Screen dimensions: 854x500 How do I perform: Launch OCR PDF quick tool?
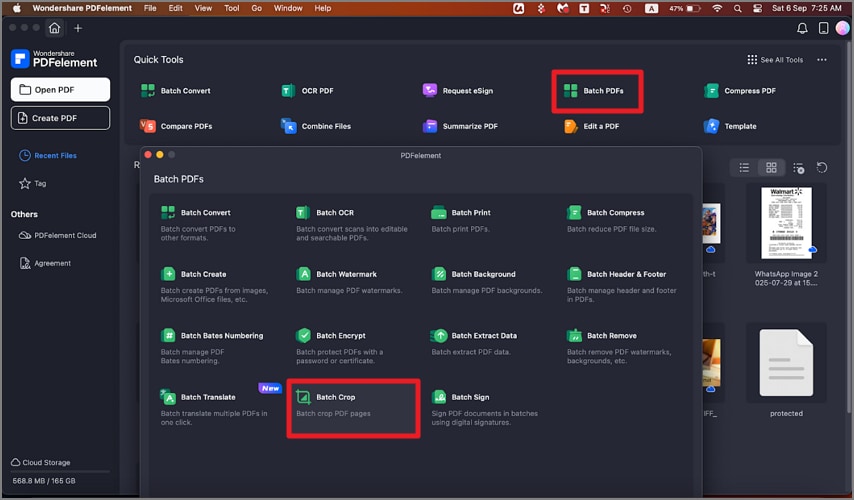pos(307,91)
